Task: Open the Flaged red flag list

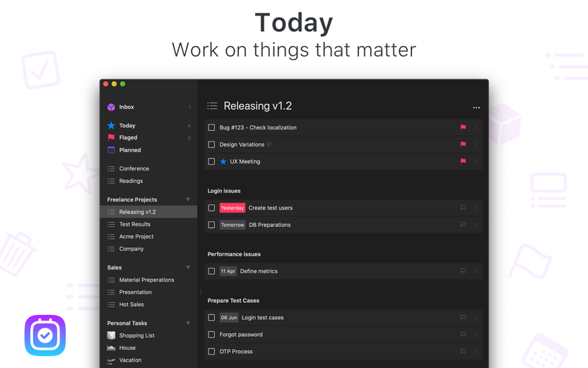Action: coord(111,137)
